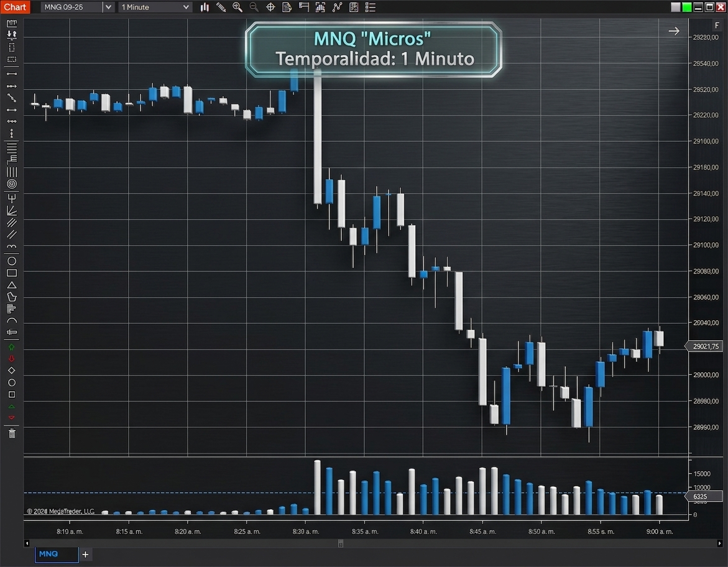Place a red down triangle marker
728x567 pixels.
[x=12, y=417]
